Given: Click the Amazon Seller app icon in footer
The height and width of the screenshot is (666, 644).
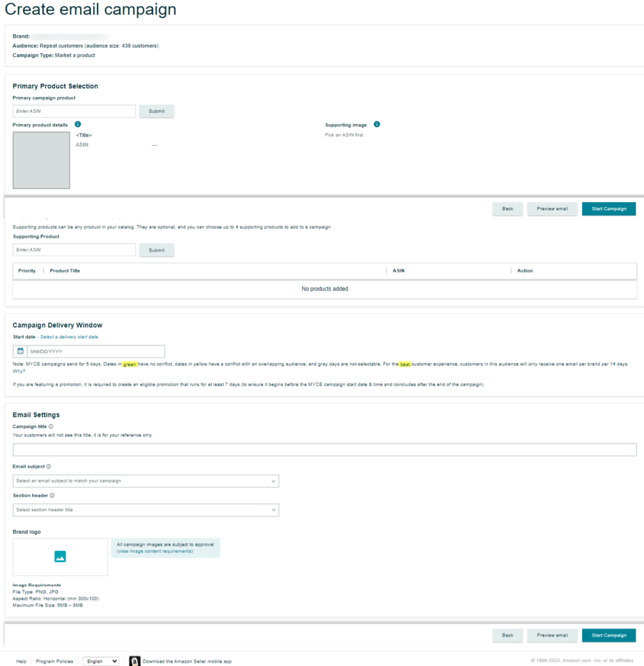Looking at the screenshot, I should coord(135,661).
